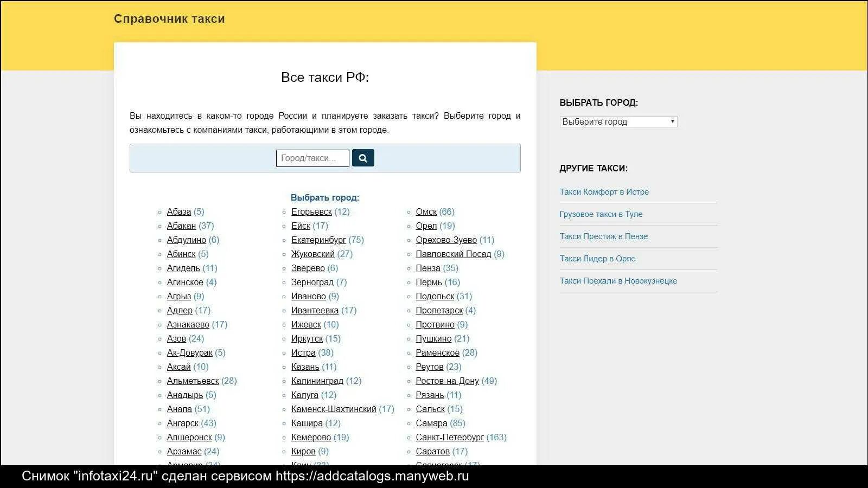868x488 pixels.
Task: Open 'Грузовое такси в Туле' link
Action: pyautogui.click(x=601, y=214)
